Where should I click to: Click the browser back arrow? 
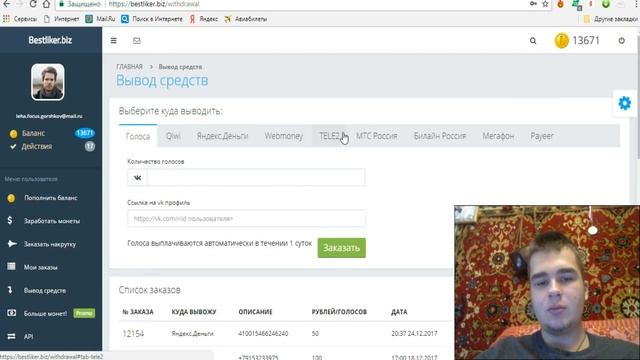click(x=7, y=4)
